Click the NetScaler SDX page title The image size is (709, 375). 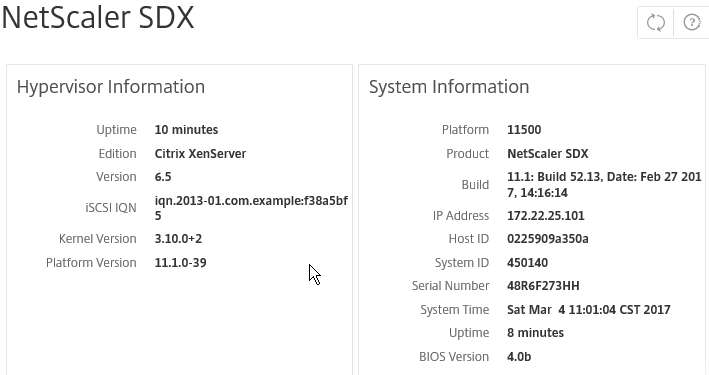[98, 18]
